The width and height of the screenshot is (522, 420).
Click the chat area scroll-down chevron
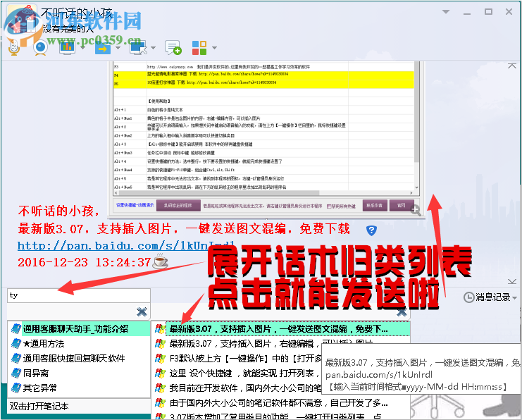coord(512,282)
